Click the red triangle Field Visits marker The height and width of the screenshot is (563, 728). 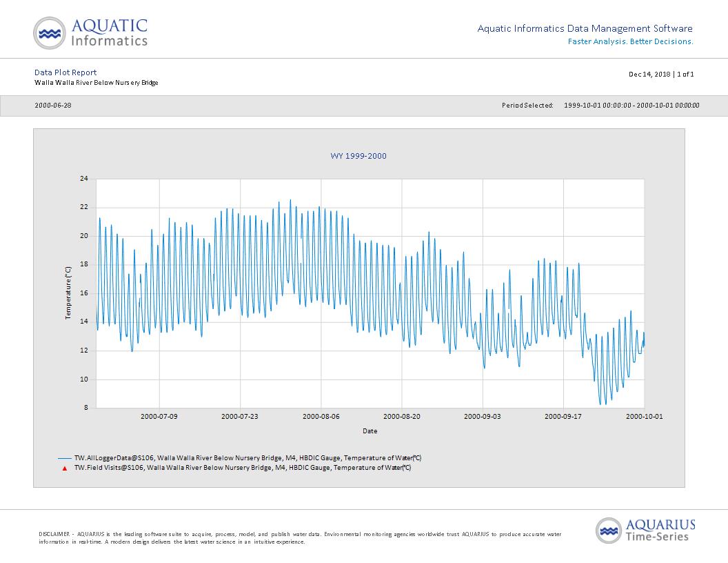pyautogui.click(x=65, y=468)
